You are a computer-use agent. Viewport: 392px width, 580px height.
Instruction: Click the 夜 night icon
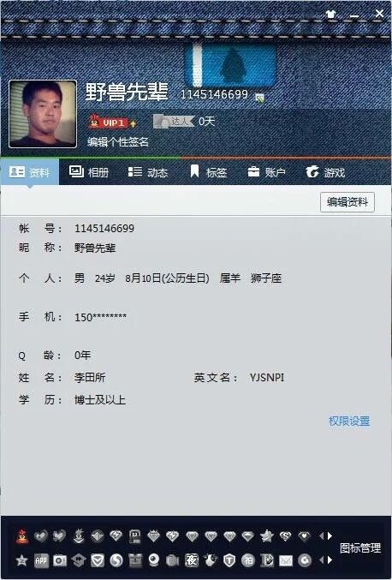(x=192, y=560)
